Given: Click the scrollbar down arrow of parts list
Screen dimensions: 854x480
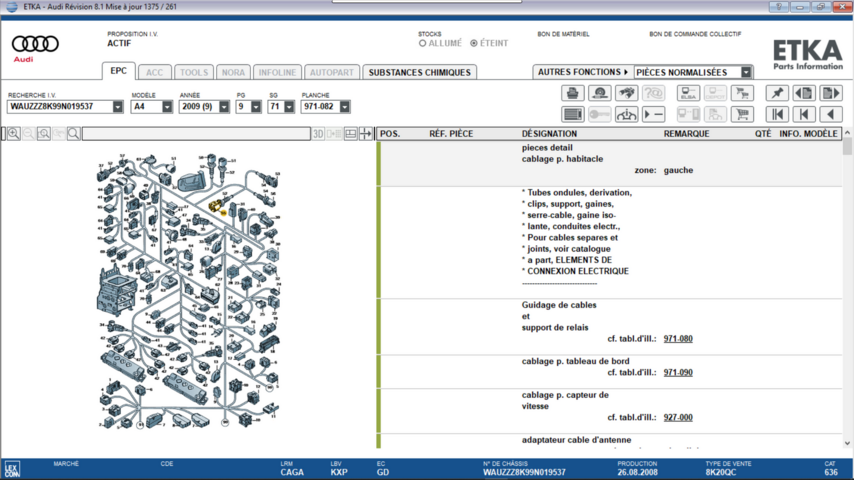Looking at the screenshot, I should pos(847,443).
